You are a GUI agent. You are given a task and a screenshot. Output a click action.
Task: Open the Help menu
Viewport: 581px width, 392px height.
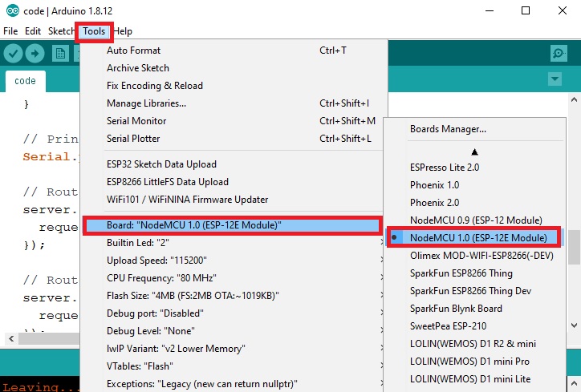click(x=123, y=31)
